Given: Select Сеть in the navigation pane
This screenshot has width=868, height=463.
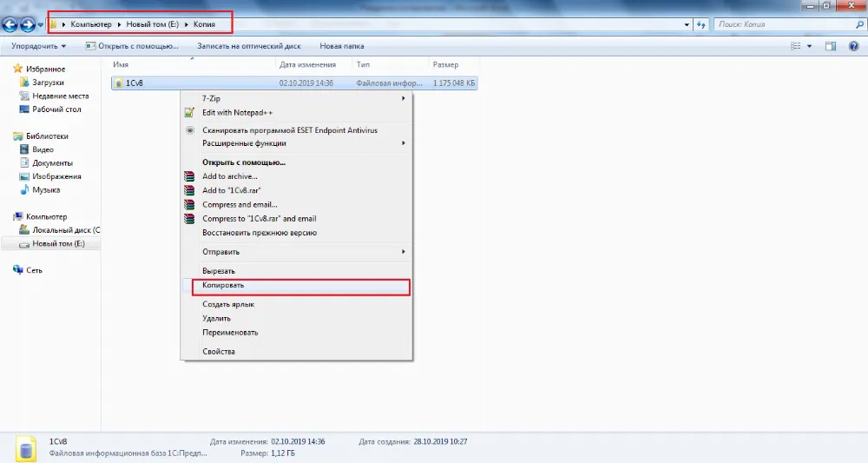Looking at the screenshot, I should (34, 270).
